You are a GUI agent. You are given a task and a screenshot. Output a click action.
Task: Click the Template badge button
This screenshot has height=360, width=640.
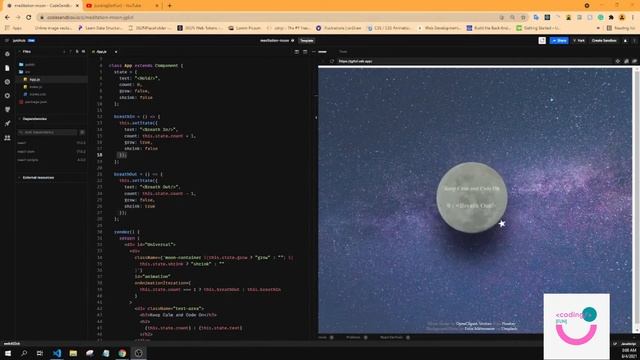click(307, 40)
